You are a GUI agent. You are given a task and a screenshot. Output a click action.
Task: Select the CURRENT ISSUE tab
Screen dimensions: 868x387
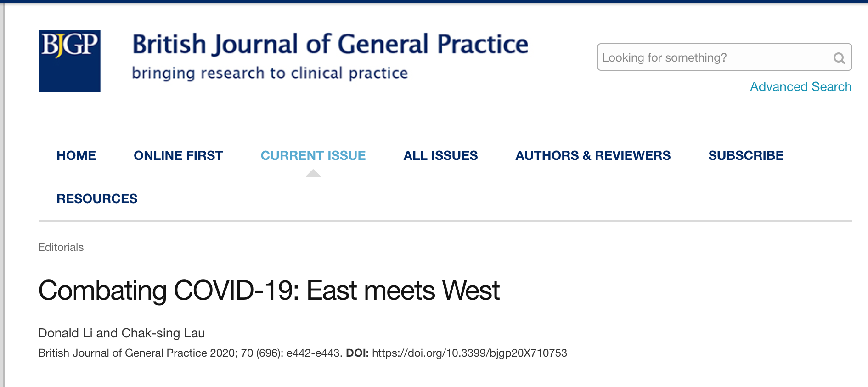(x=313, y=156)
